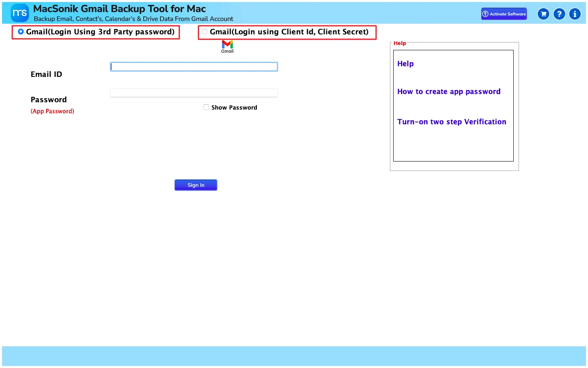
Task: Click the red (App Password) label
Action: pyautogui.click(x=52, y=111)
